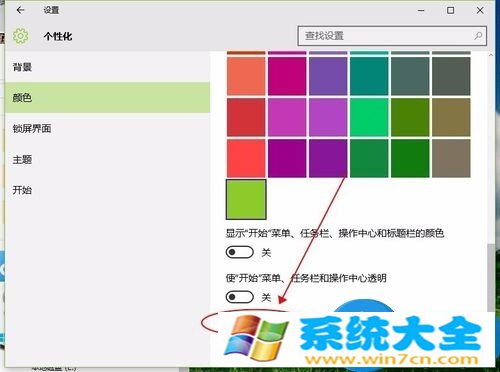This screenshot has width=500, height=372.
Task: Pick the bright red swatch in bottom row
Action: pos(246,158)
